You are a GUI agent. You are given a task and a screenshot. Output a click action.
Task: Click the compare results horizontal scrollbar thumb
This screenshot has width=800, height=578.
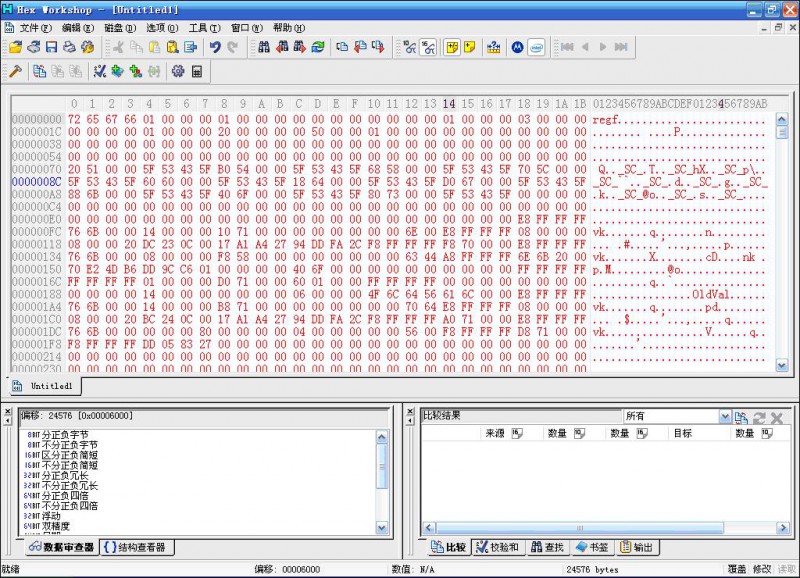click(580, 527)
